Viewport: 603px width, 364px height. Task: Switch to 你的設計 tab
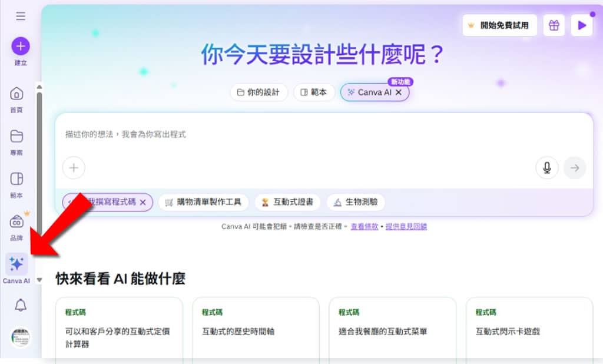259,92
